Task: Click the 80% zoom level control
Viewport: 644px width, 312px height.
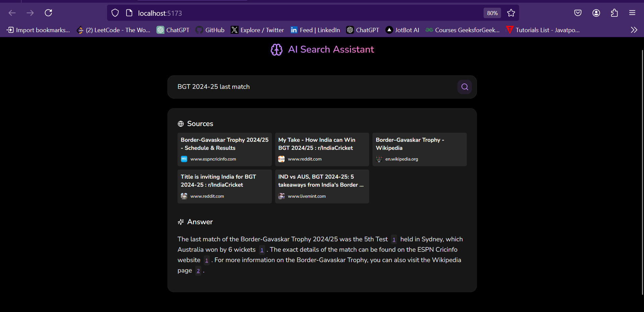Action: 492,13
